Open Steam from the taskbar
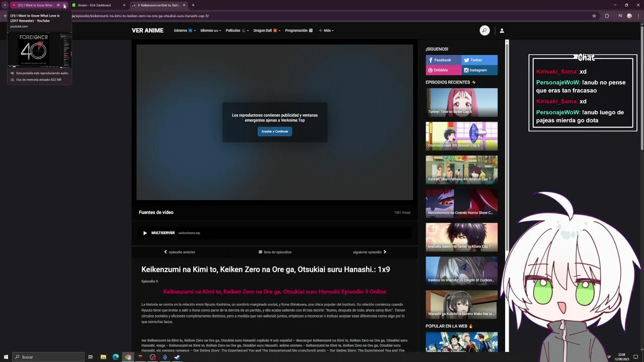644x362 pixels. [x=177, y=357]
